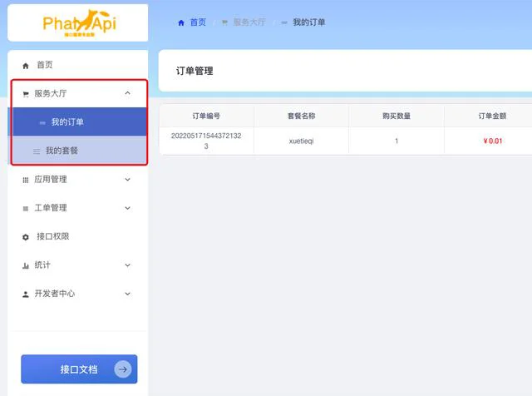Image resolution: width=532 pixels, height=396 pixels.
Task: Open 首页 in the sidebar menu
Action: (77, 65)
